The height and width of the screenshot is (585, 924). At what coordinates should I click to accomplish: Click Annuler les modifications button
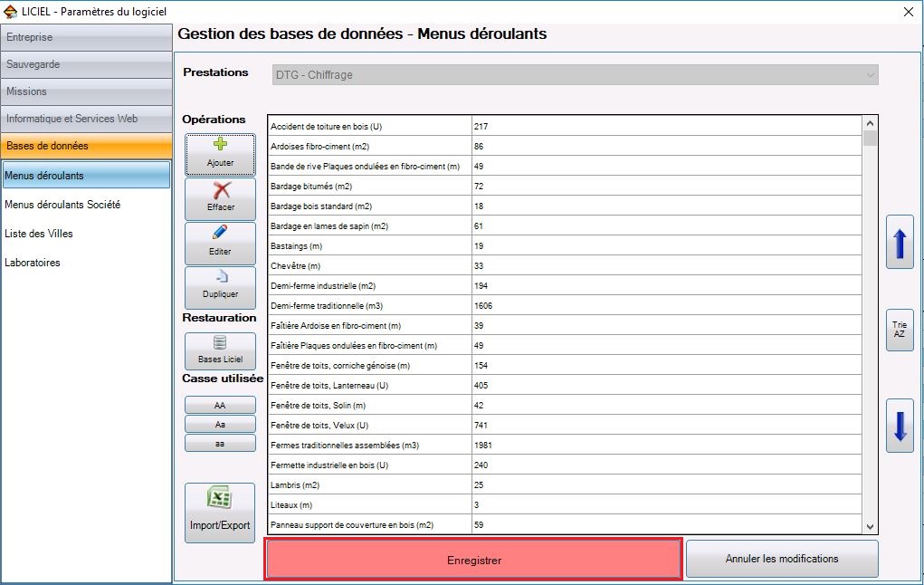782,559
